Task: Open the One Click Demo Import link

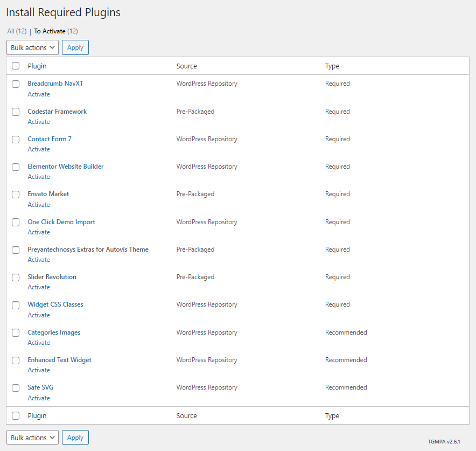Action: pos(61,221)
